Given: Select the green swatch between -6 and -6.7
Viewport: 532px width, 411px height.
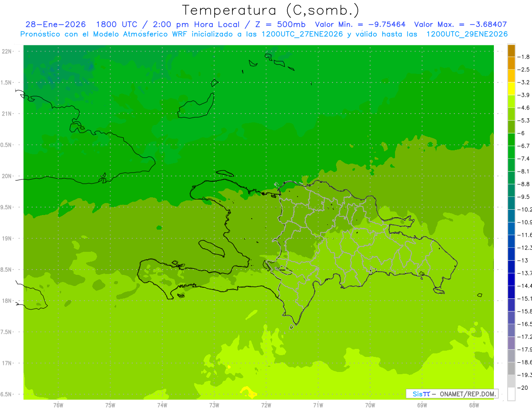Looking at the screenshot, I should tap(511, 139).
